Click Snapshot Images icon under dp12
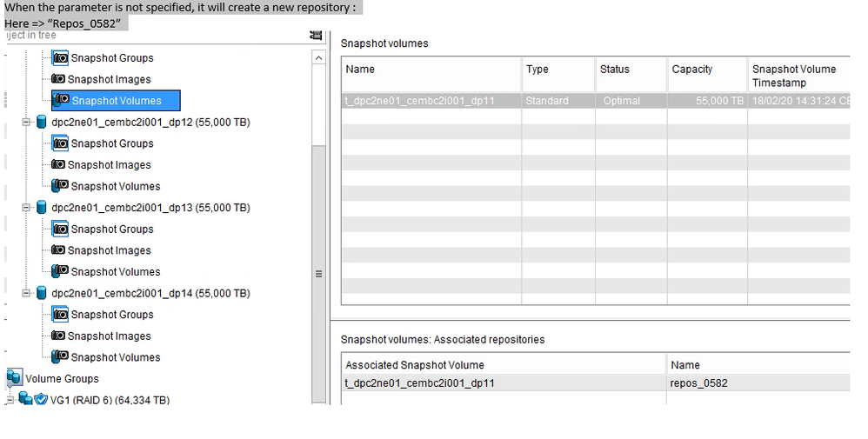The width and height of the screenshot is (868, 439). [x=58, y=164]
